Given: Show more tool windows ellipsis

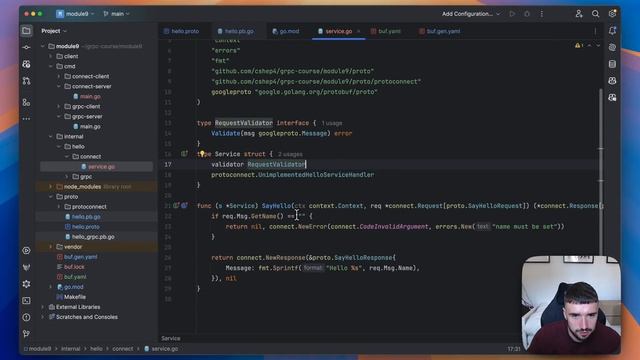Looking at the screenshot, I should 26,119.
